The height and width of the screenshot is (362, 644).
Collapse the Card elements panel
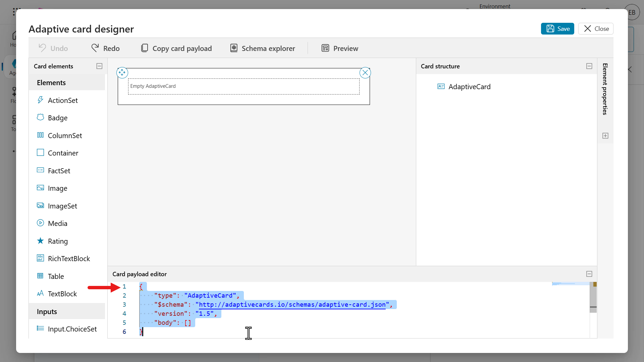click(99, 66)
